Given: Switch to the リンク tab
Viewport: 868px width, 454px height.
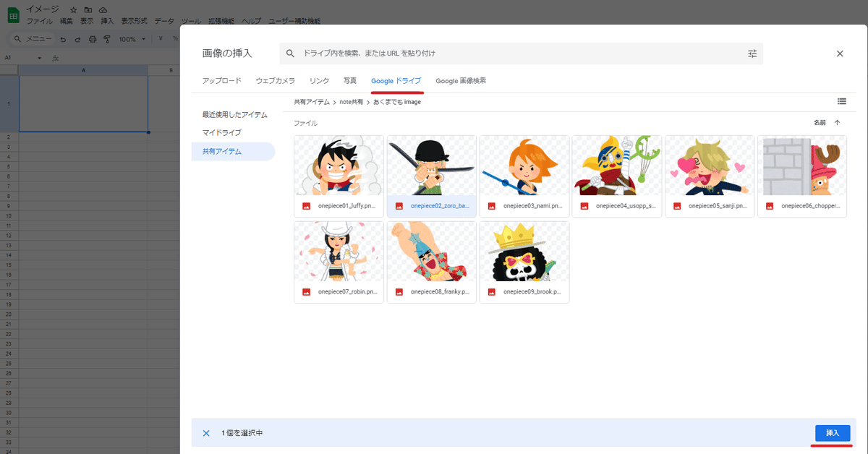Looking at the screenshot, I should [319, 81].
